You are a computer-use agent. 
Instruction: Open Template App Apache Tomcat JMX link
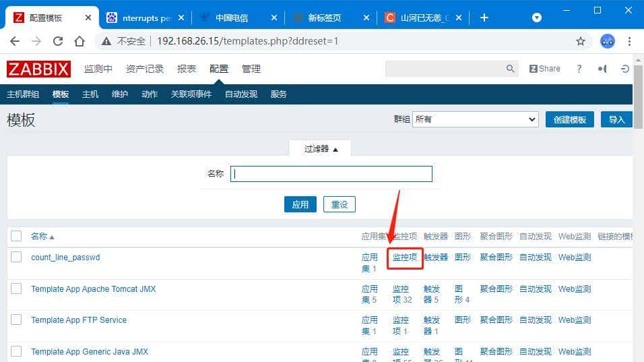(93, 289)
